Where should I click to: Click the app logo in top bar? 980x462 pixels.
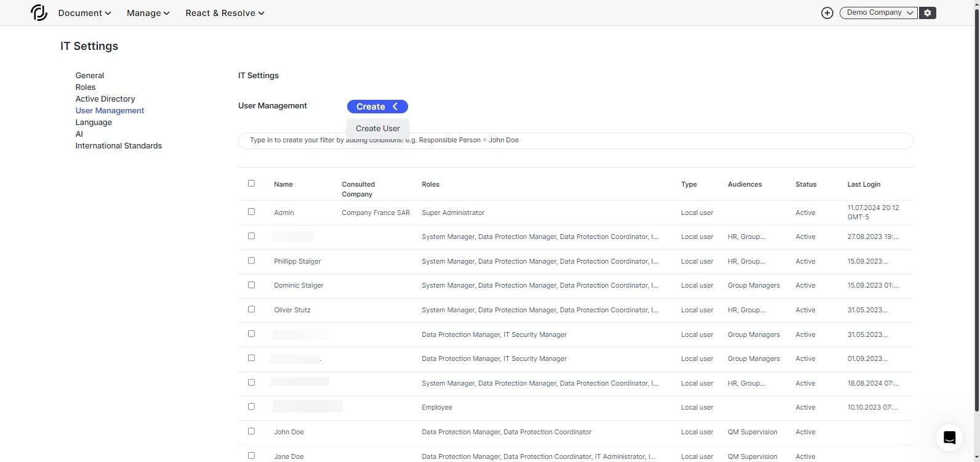coord(39,12)
